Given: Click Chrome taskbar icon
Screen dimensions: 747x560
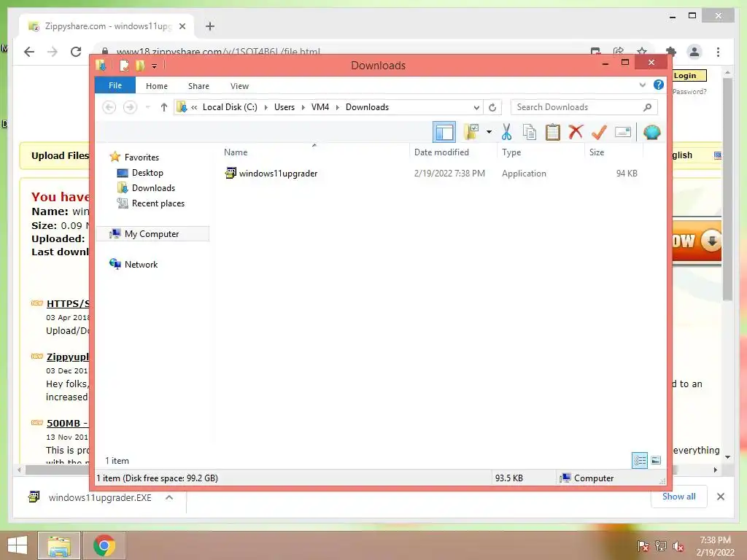Looking at the screenshot, I should click(x=104, y=545).
